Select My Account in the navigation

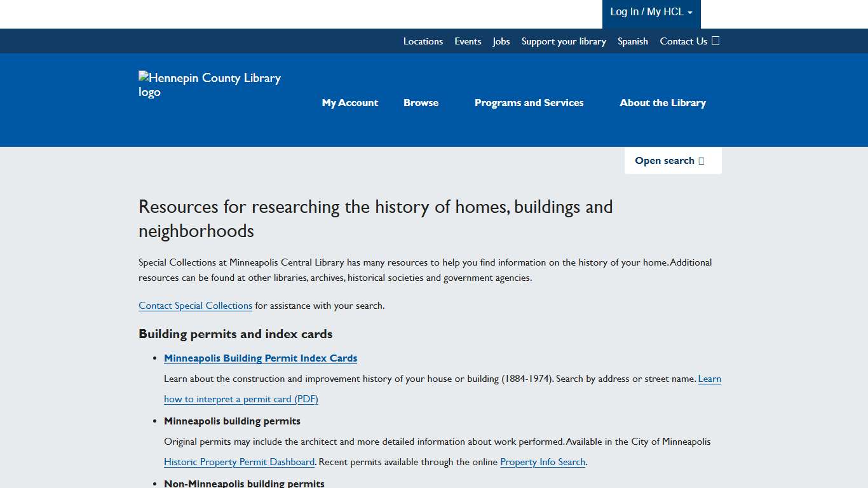349,102
